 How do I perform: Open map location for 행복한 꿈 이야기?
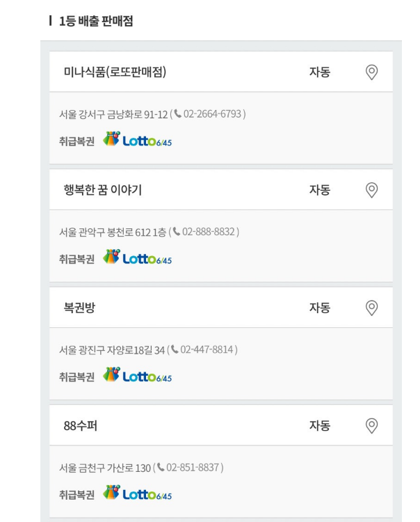coord(371,189)
